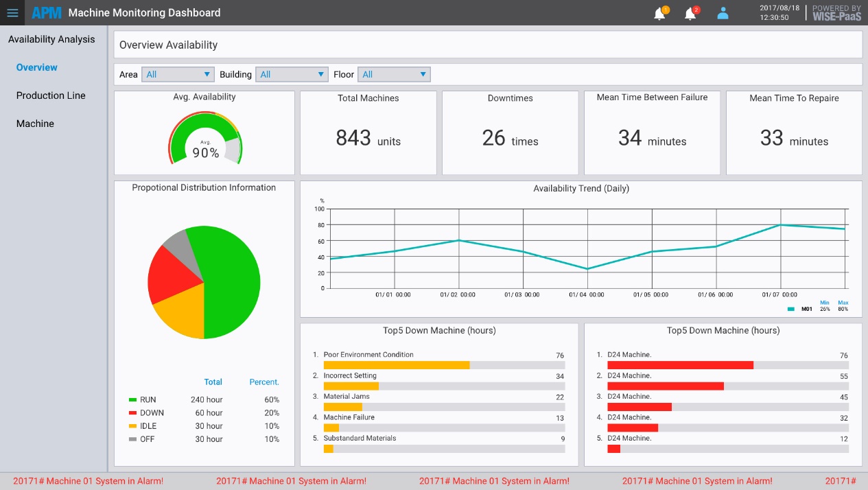Viewport: 868px width, 490px height.
Task: Click the Downtimes 26 times card
Action: coord(510,133)
